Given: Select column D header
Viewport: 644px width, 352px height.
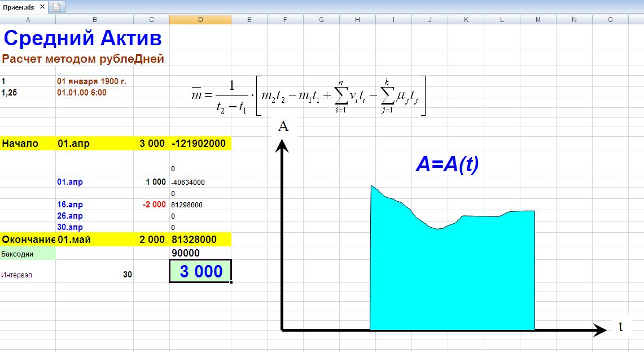Looking at the screenshot, I should tap(200, 20).
